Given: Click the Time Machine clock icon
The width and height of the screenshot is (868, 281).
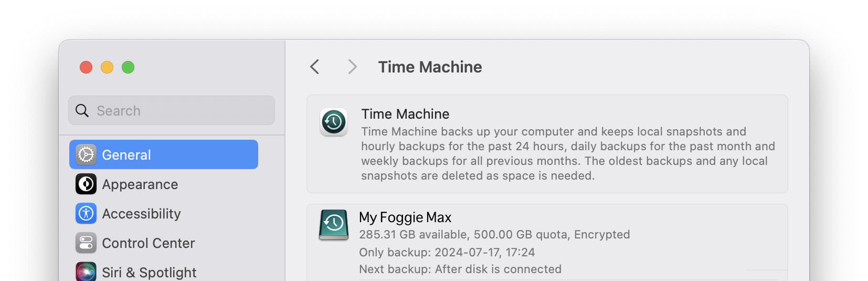Looking at the screenshot, I should pyautogui.click(x=334, y=122).
